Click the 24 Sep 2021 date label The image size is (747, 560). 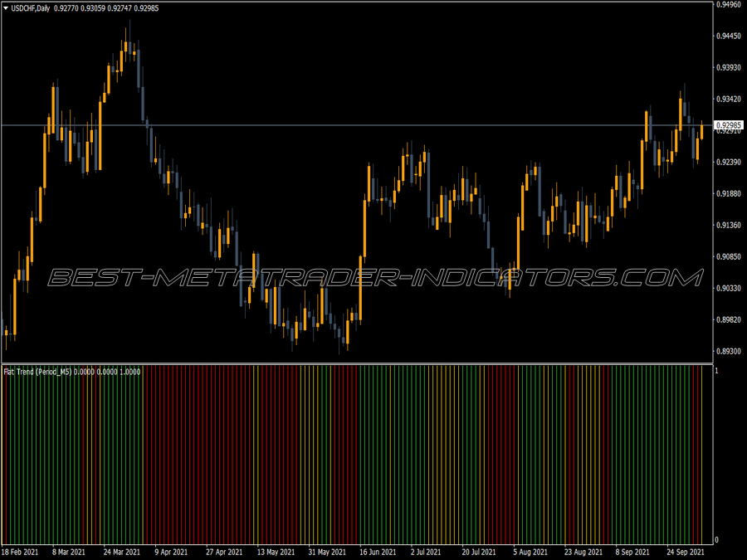(x=686, y=552)
